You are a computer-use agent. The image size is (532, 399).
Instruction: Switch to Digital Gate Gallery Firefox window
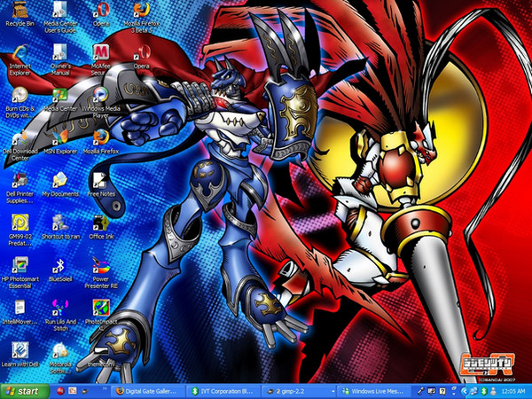pyautogui.click(x=148, y=392)
